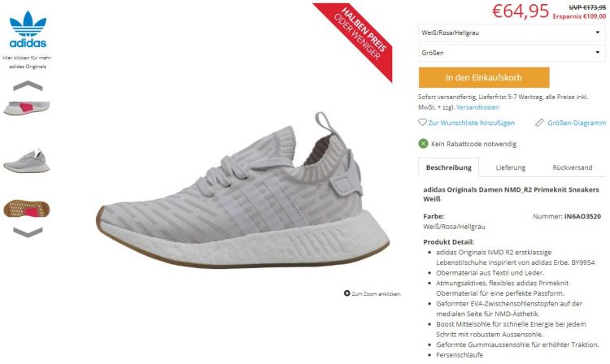The width and height of the screenshot is (610, 364).
Task: Select the side-view shoe thumbnail
Action: point(27,160)
